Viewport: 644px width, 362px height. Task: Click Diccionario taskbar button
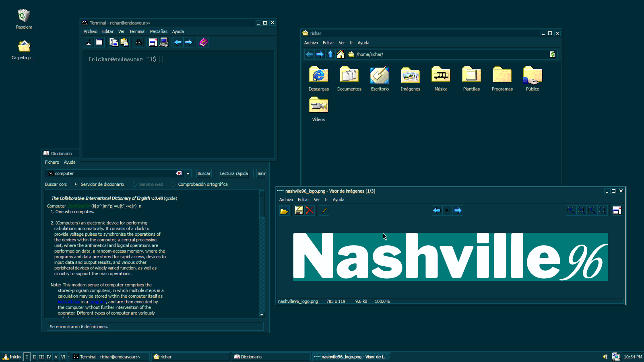pos(271,357)
